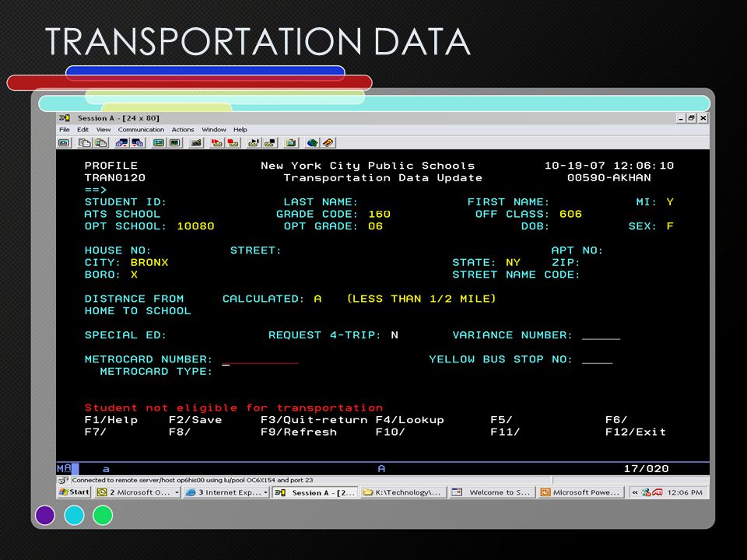Click the clipboard viewer toolbar icon
The width and height of the screenshot is (747, 560).
click(291, 142)
